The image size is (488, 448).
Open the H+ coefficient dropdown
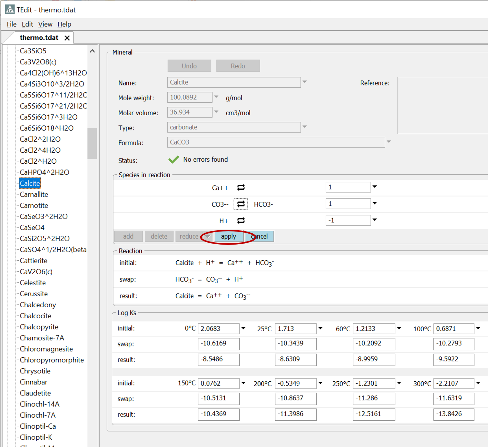[375, 220]
